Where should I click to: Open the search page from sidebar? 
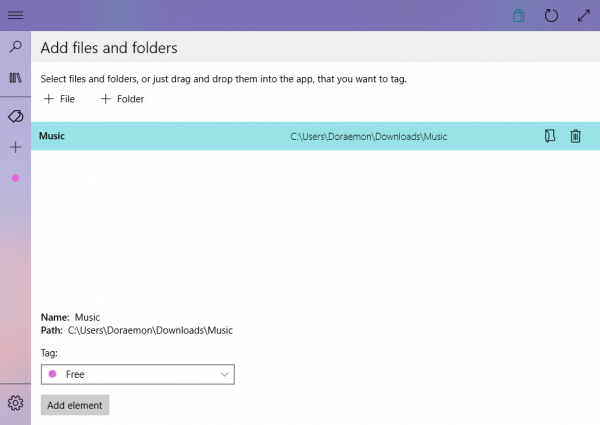(x=16, y=47)
